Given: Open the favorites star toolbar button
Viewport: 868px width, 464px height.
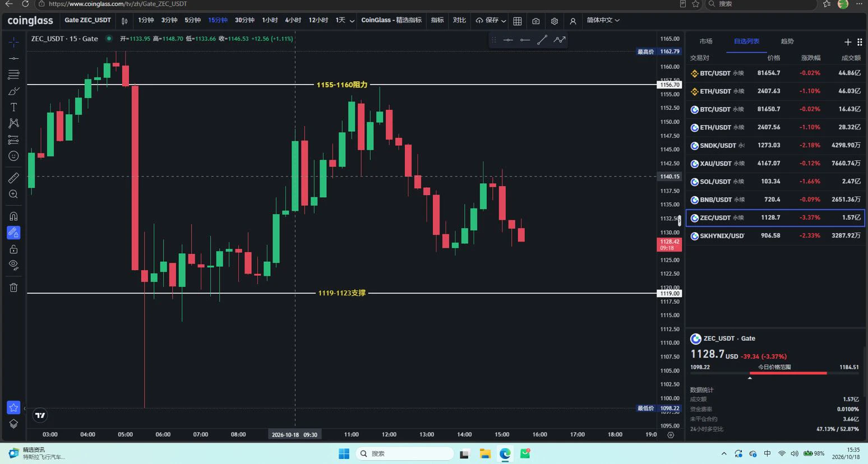Looking at the screenshot, I should (x=13, y=407).
